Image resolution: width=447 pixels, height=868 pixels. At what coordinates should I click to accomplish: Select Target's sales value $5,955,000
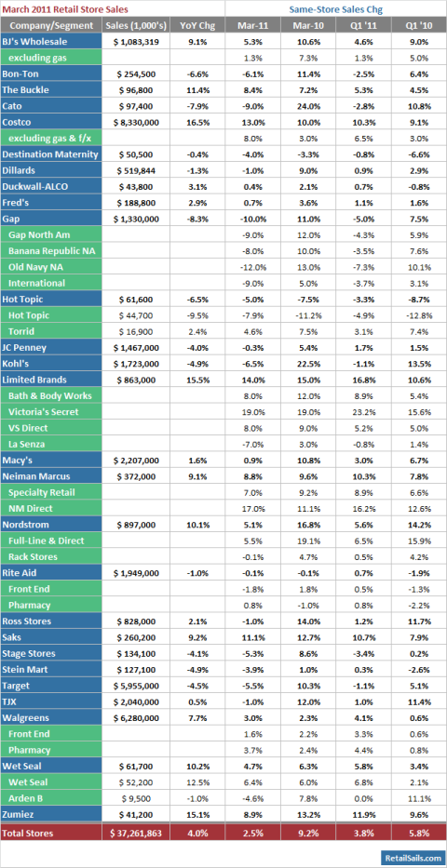136,686
